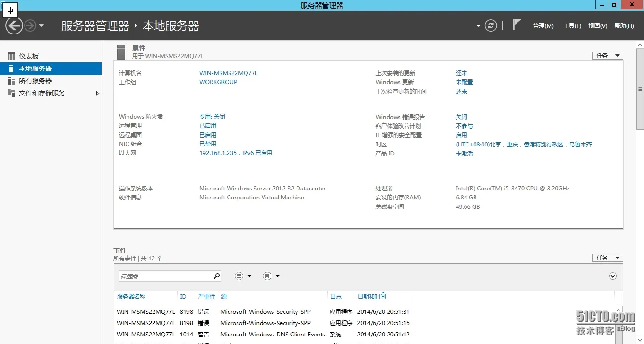This screenshot has height=344, width=644.
Task: Expand 文件和存储服务 using its side arrow
Action: (98, 94)
